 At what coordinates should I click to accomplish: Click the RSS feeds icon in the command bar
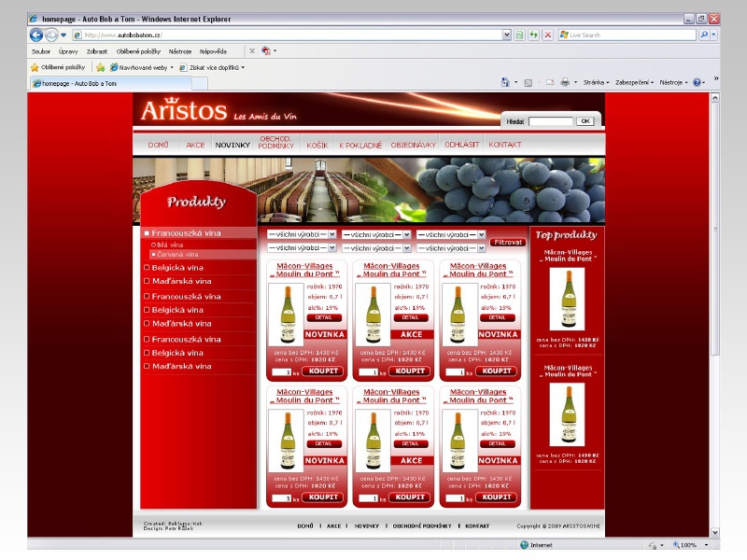pos(528,82)
